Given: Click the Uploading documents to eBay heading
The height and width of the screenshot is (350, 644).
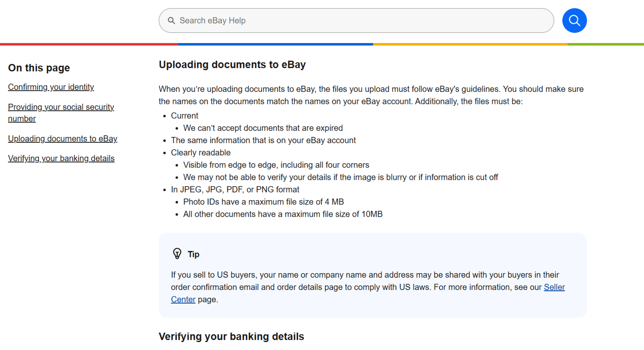Looking at the screenshot, I should [x=232, y=65].
